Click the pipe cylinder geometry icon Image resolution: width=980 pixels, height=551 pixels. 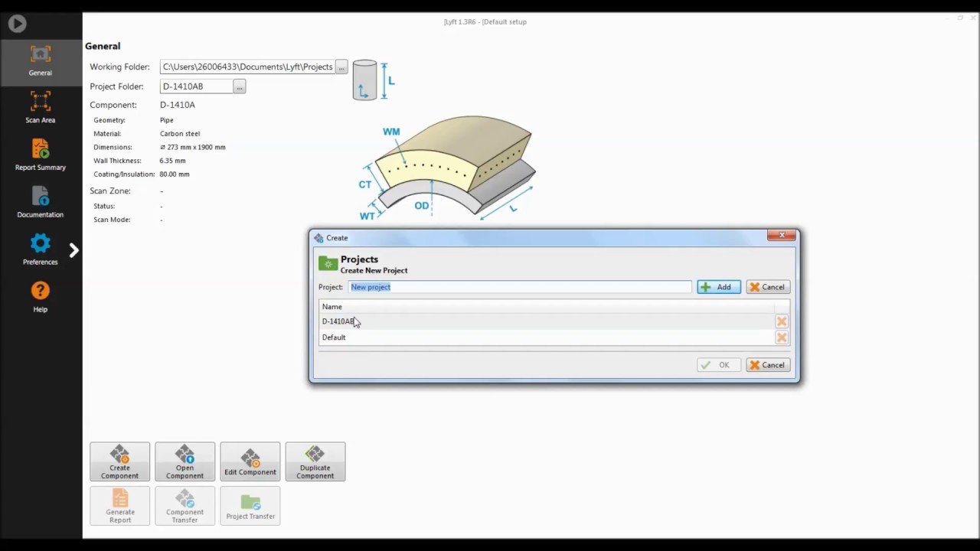(364, 80)
